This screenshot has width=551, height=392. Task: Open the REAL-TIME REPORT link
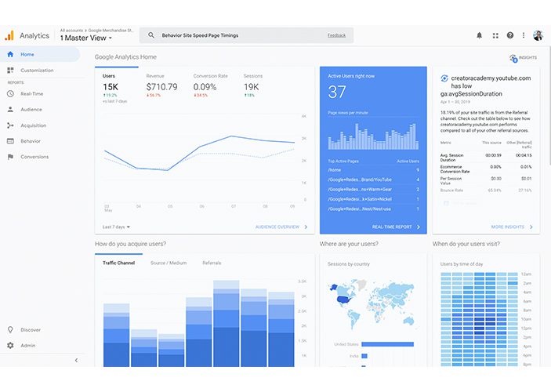[392, 227]
